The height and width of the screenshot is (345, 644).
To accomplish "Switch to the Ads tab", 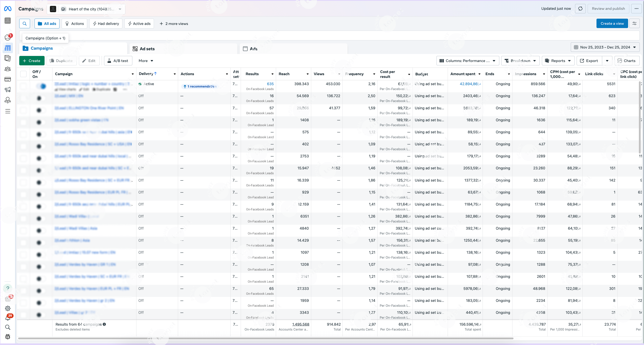I will pos(253,49).
